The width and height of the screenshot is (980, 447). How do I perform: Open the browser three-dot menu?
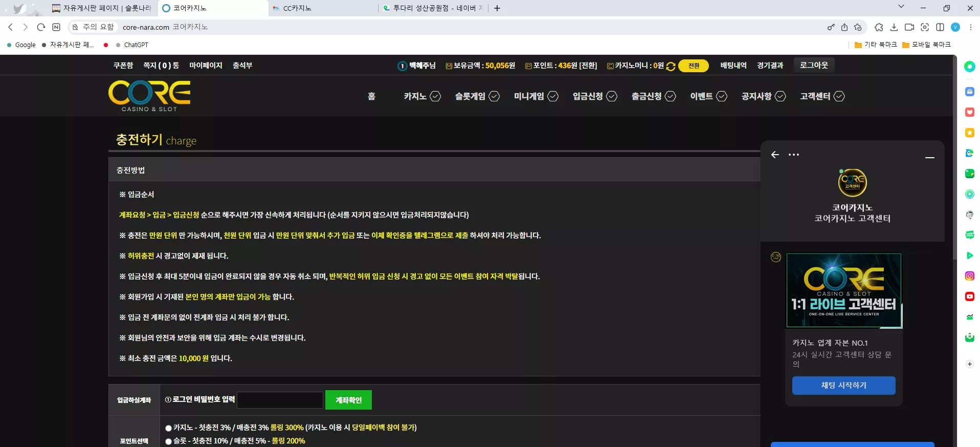(x=971, y=27)
